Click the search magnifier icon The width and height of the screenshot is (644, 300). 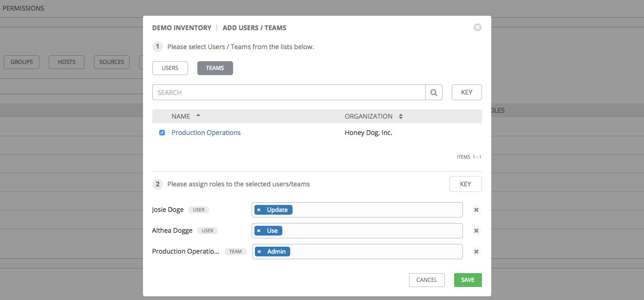click(x=434, y=92)
